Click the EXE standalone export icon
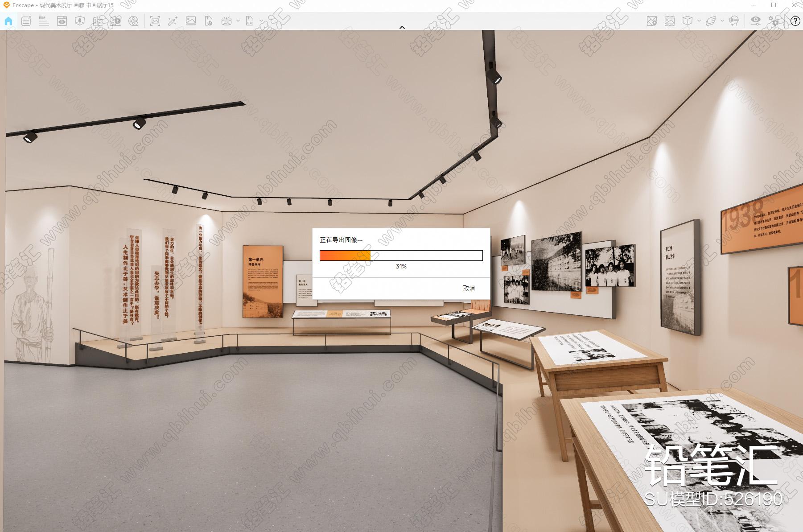The width and height of the screenshot is (803, 532). [x=250, y=21]
